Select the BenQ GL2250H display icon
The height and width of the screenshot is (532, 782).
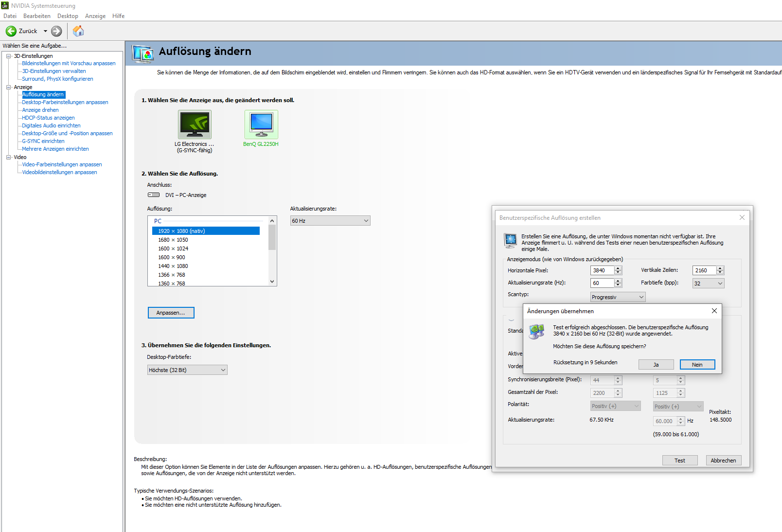click(x=261, y=124)
